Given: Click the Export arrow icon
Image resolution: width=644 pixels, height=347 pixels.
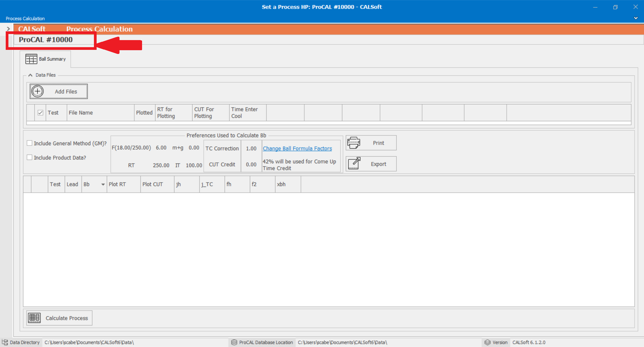Looking at the screenshot, I should [x=354, y=164].
